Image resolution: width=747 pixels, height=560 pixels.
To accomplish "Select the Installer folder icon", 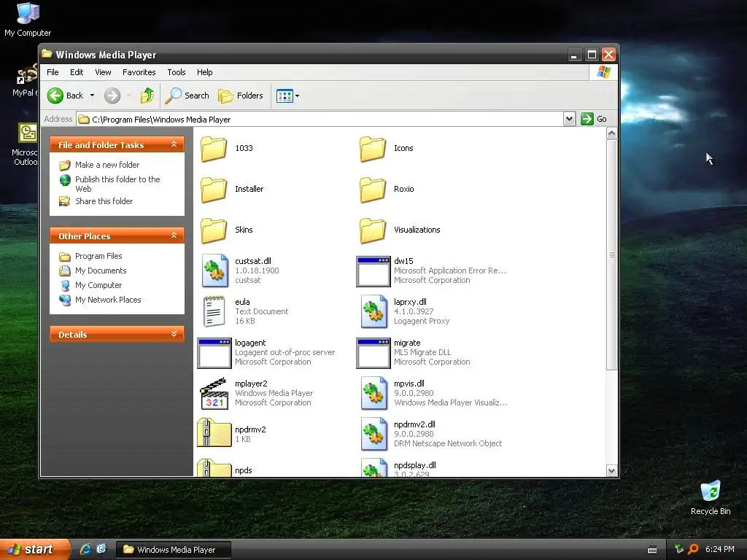I will 214,190.
